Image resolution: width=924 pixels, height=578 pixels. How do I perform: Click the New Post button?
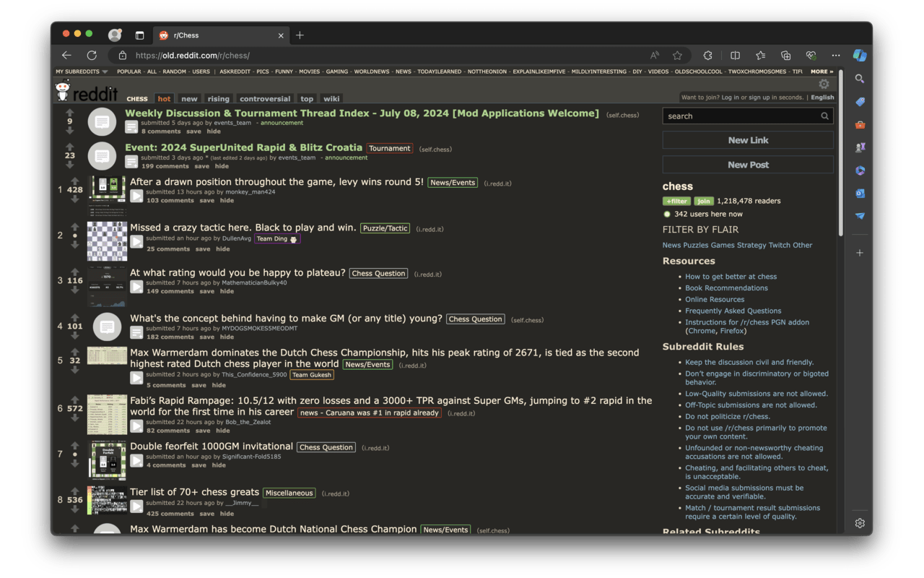coord(748,165)
